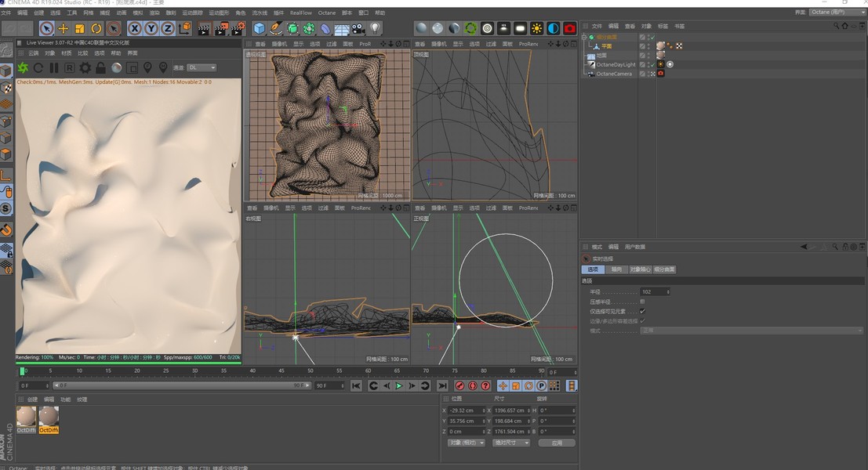
Task: Toggle the X axis lock
Action: [134, 28]
